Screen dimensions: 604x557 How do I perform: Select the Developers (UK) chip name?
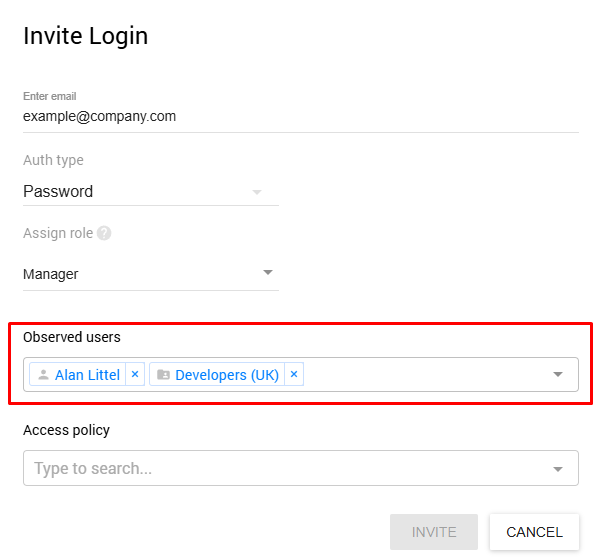pyautogui.click(x=227, y=375)
